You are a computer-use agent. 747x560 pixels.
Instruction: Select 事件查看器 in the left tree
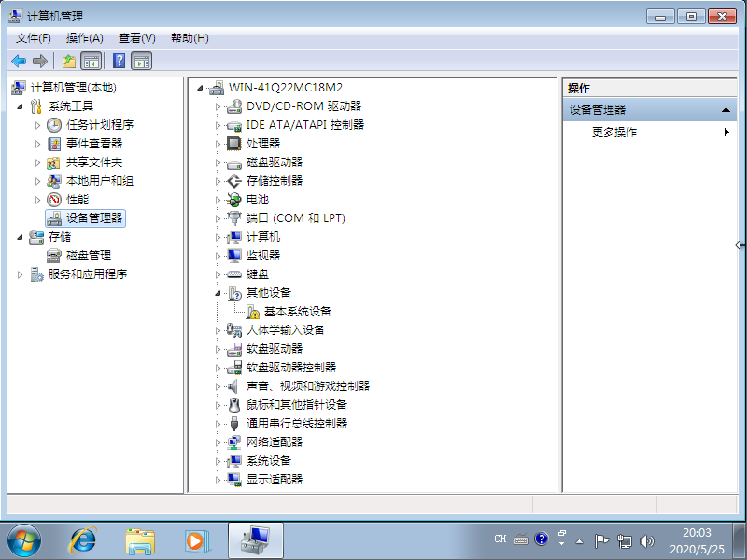point(93,143)
